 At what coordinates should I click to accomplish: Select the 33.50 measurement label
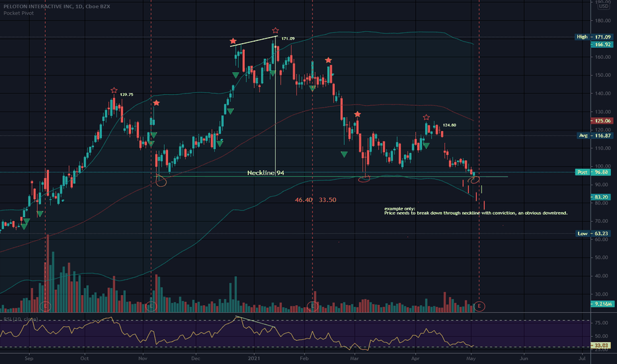coord(328,200)
